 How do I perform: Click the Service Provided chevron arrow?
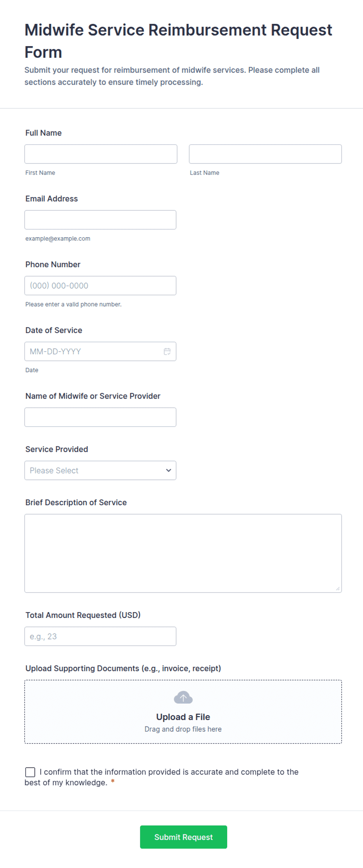click(169, 470)
